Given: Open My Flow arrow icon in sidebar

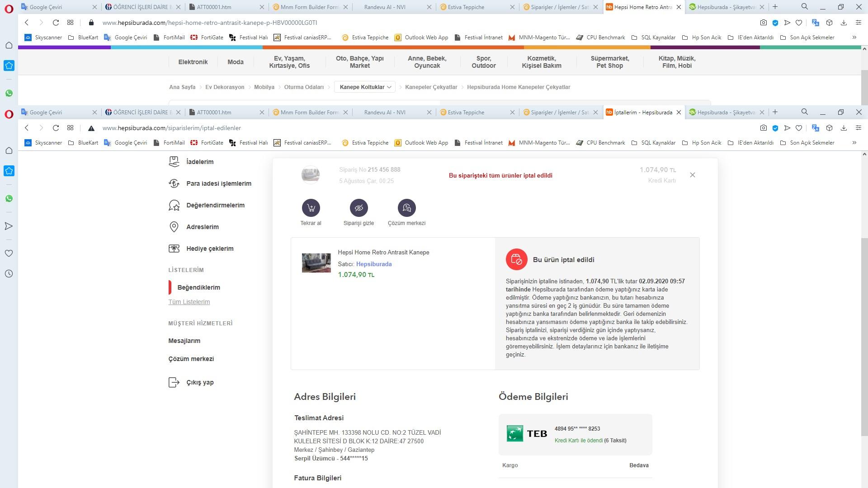Looking at the screenshot, I should click(9, 226).
